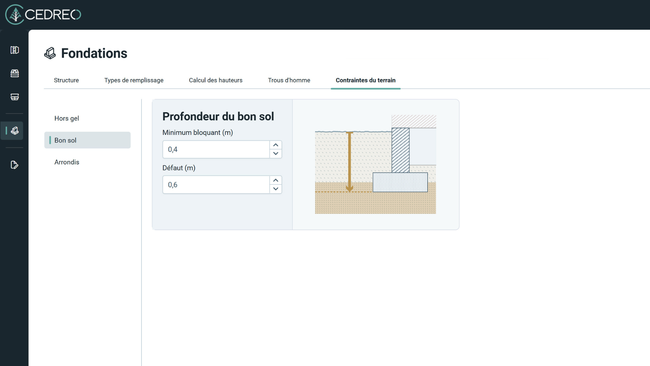The image size is (650, 366).
Task: Increase Défaut value with up arrow
Action: tap(276, 180)
